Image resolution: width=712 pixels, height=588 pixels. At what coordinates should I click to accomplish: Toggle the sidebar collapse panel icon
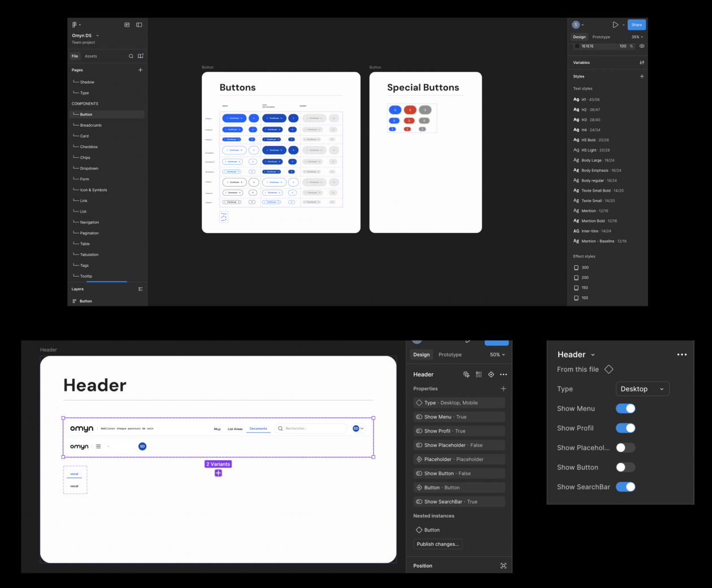pyautogui.click(x=139, y=25)
